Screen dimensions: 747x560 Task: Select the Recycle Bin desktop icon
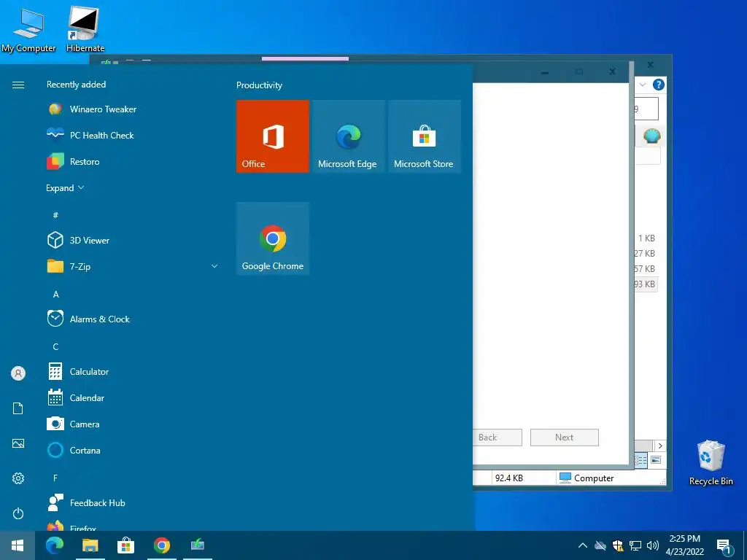click(x=711, y=463)
